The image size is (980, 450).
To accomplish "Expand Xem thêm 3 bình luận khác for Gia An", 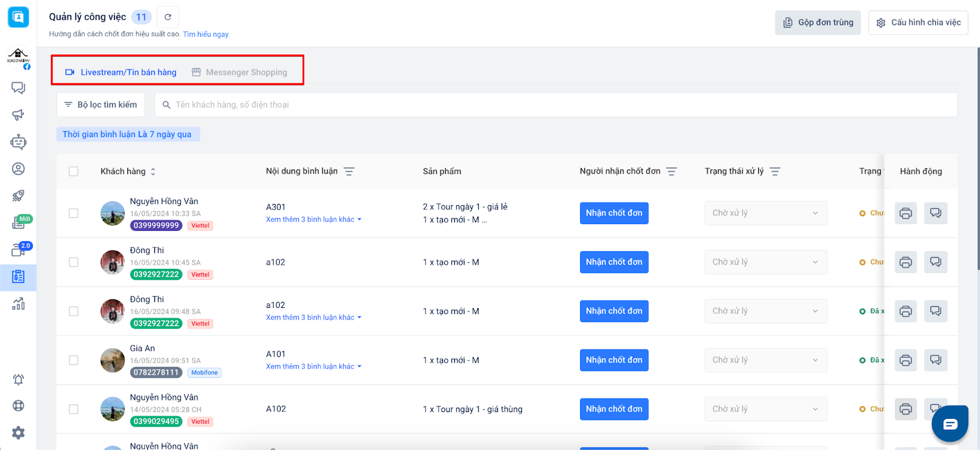I will tap(313, 367).
